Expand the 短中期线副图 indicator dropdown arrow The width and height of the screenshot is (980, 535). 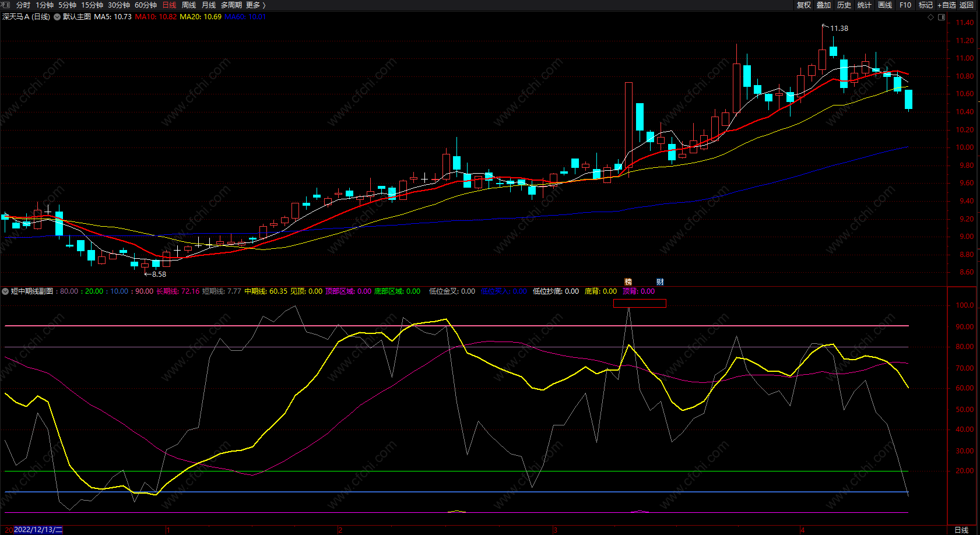coord(5,291)
